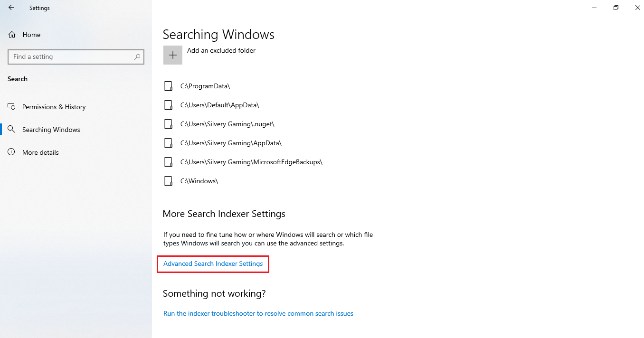Open Advanced Search Indexer Settings link
This screenshot has height=338, width=644.
click(x=213, y=263)
